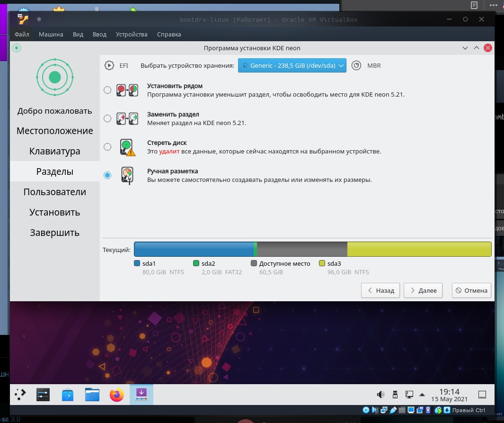Click the sda3 yellow legend swatch

[x=322, y=263]
